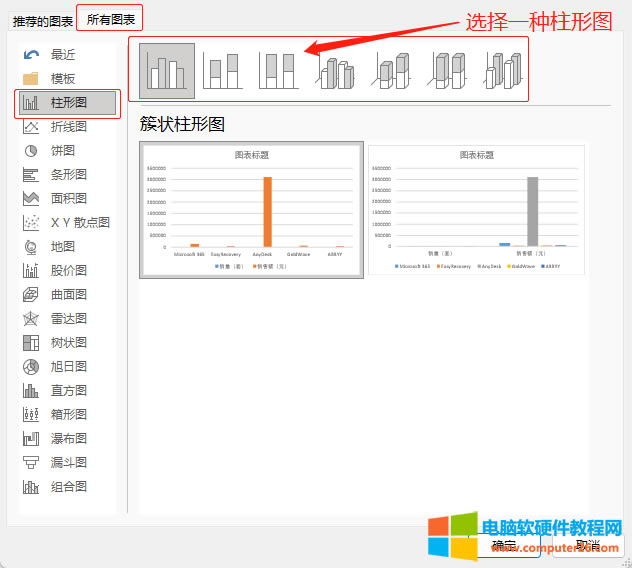Image resolution: width=632 pixels, height=568 pixels.
Task: Click the left clustered column preview thumbnail
Action: point(251,210)
